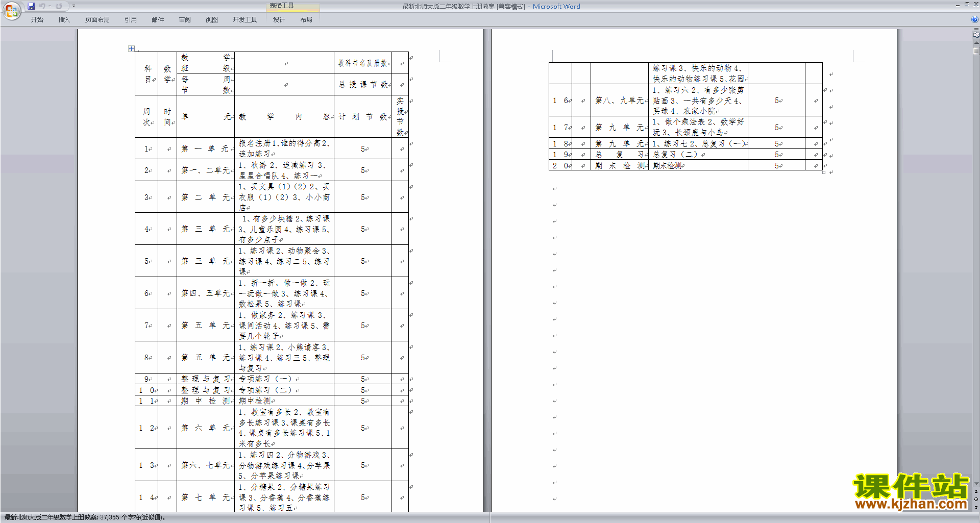Open the Select Browse Object button
980x523 pixels.
tap(976, 500)
